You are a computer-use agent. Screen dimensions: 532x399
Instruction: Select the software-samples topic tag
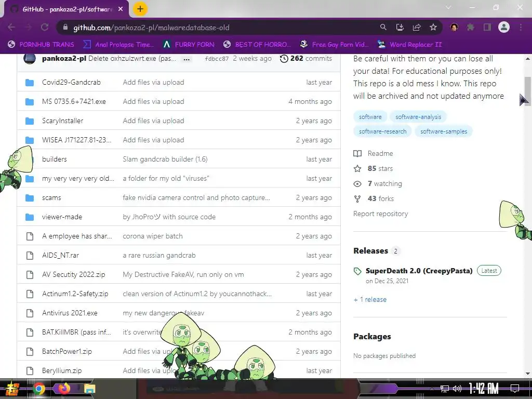pyautogui.click(x=444, y=131)
